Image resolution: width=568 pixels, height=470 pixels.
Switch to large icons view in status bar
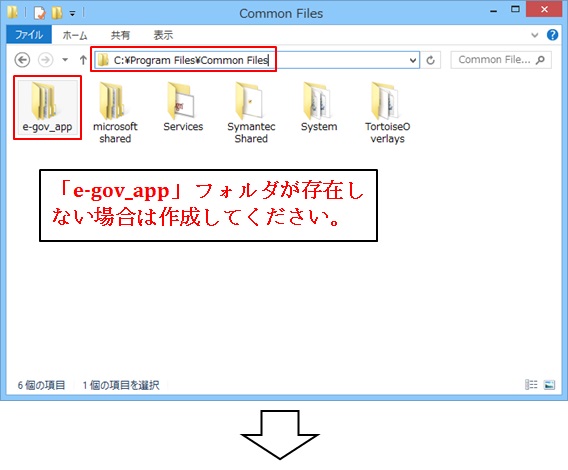(x=550, y=384)
